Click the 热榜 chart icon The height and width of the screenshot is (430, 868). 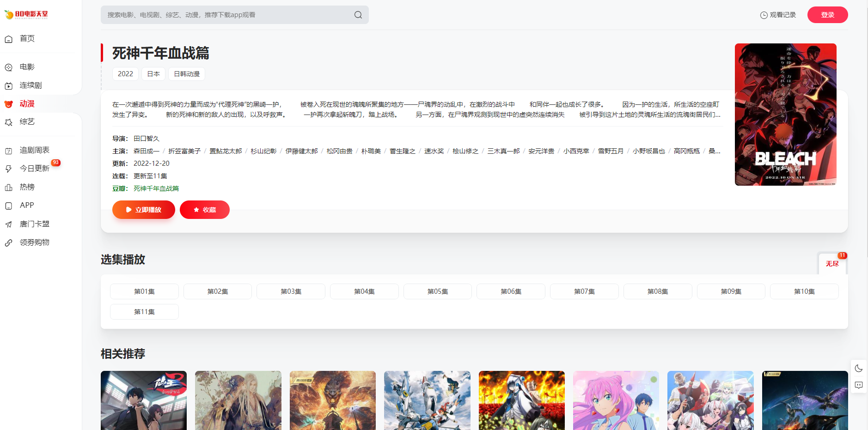point(8,188)
